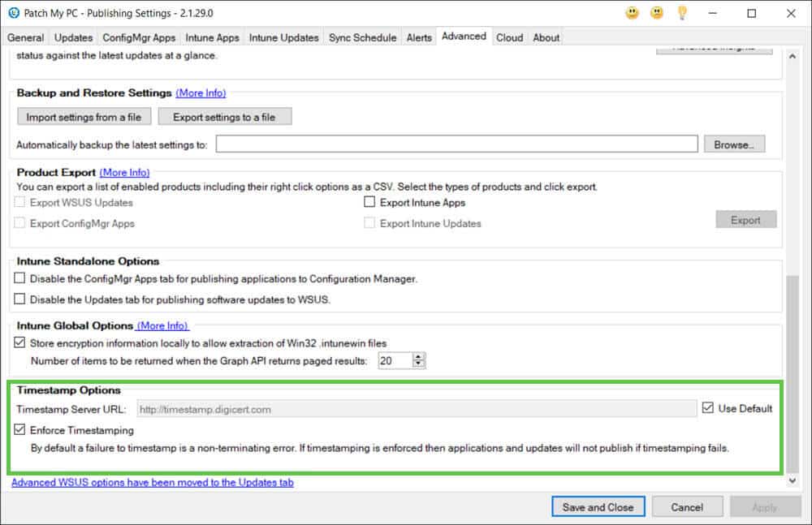Switch to the Cloud tab

pyautogui.click(x=510, y=38)
